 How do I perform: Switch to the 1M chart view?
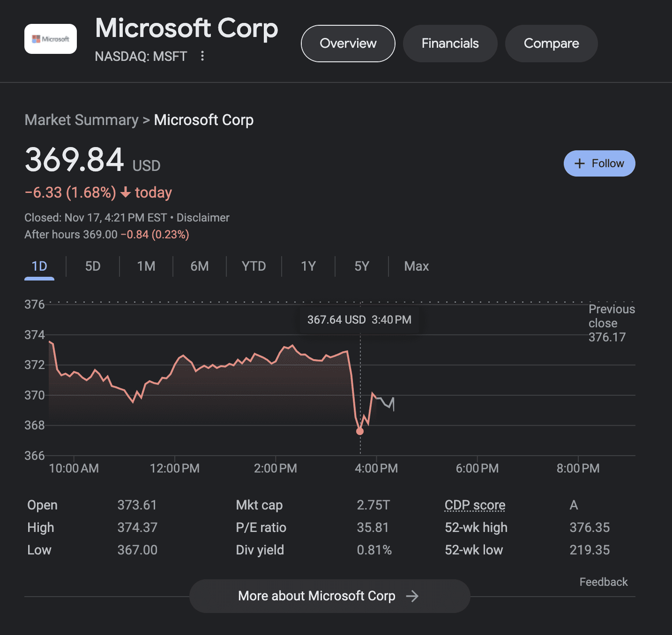(x=146, y=266)
